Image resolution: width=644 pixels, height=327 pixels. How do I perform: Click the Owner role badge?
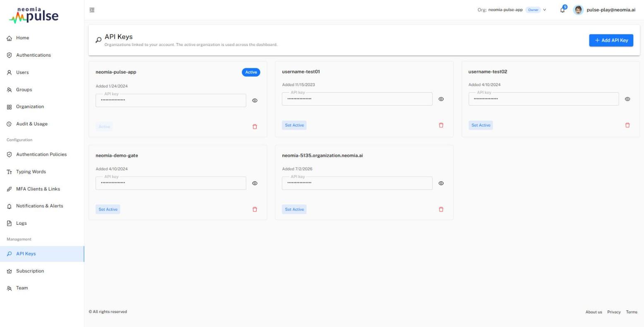(x=533, y=10)
